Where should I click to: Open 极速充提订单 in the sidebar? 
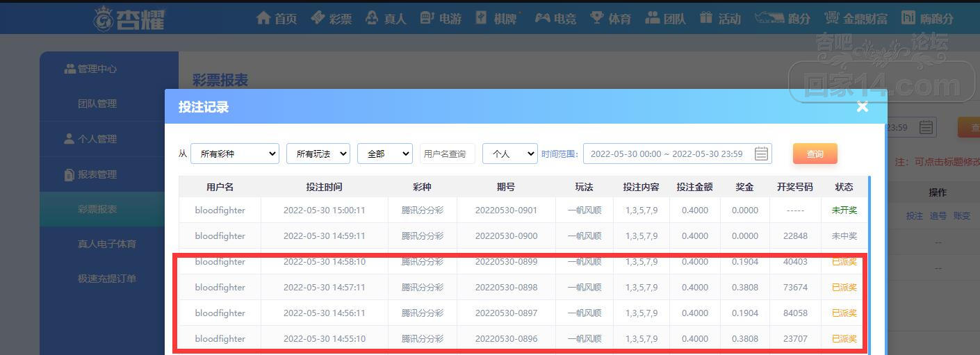tap(107, 279)
